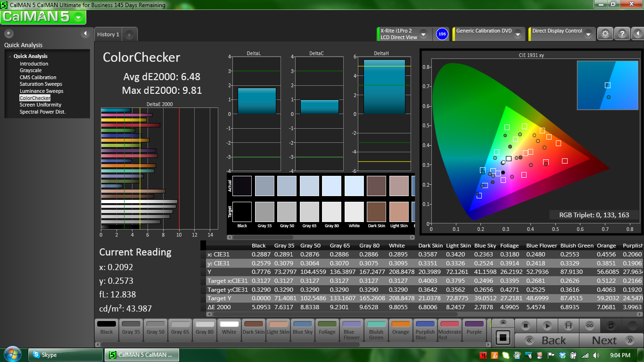
Task: Open the Dropbox tray icon
Action: coord(562,355)
